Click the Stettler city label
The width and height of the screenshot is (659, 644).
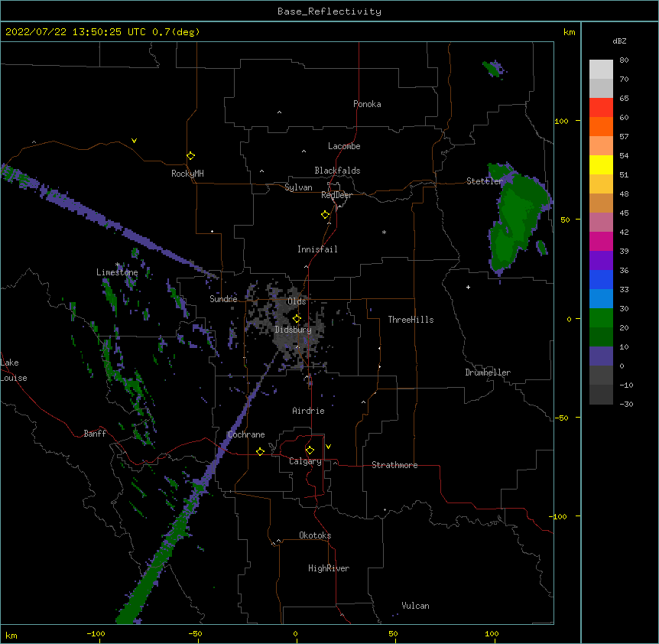click(485, 181)
